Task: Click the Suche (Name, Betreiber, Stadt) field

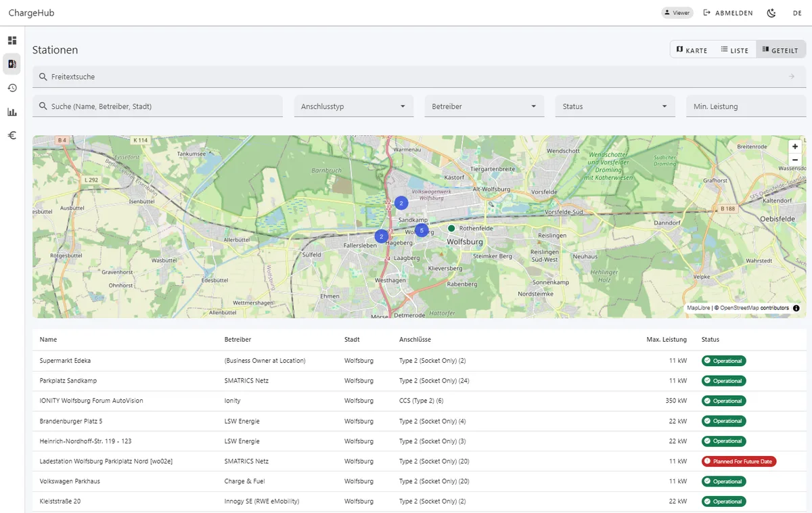Action: 157,106
